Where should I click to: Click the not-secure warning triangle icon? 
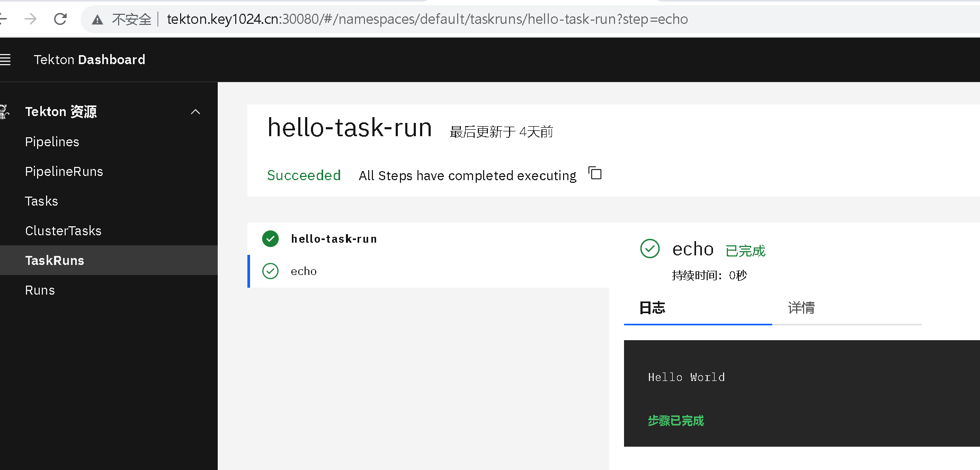pyautogui.click(x=97, y=20)
